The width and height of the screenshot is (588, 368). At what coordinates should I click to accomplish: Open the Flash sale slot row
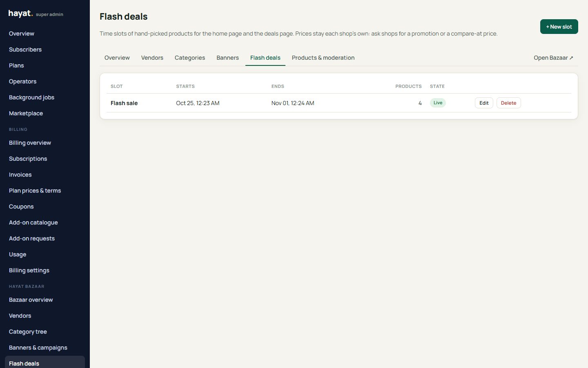click(x=339, y=103)
